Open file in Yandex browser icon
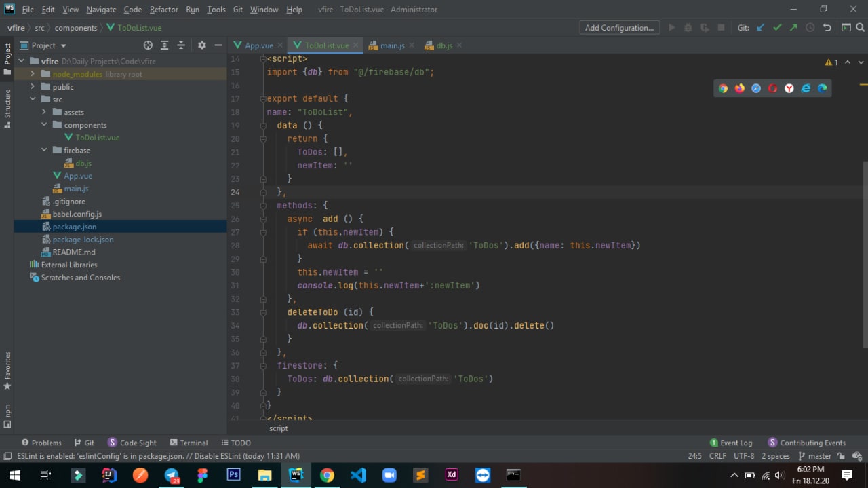This screenshot has width=868, height=488. click(x=789, y=88)
